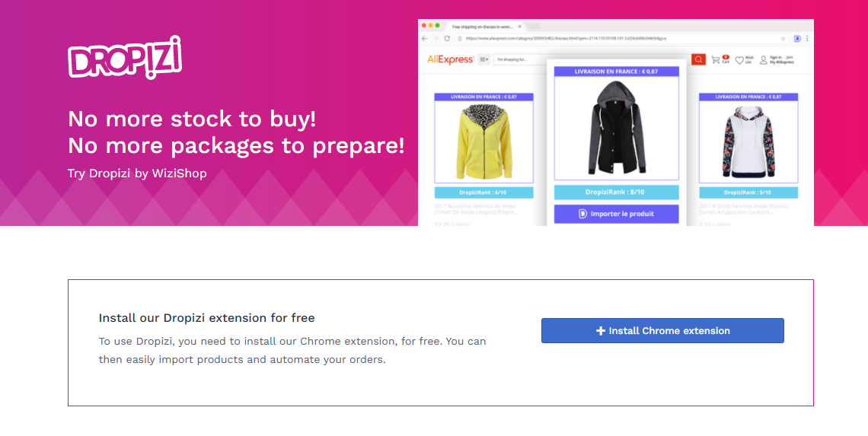Click the My AliExpress user profile icon
This screenshot has width=868, height=436.
(x=764, y=60)
